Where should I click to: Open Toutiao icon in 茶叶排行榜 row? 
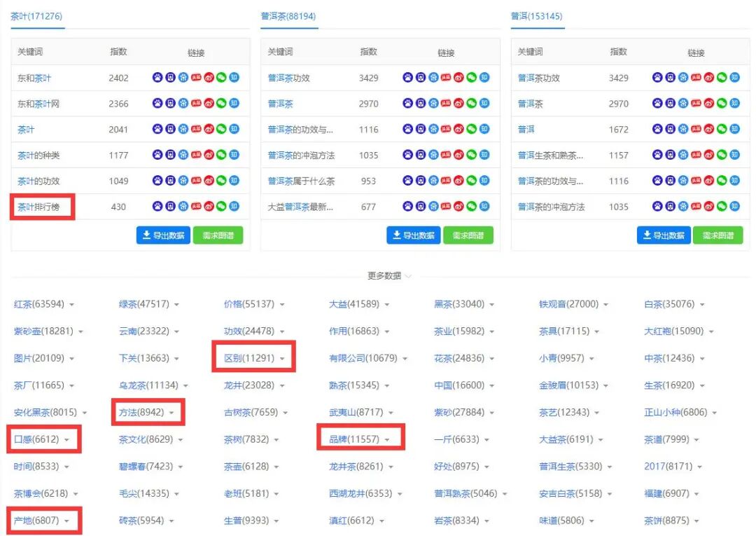click(196, 207)
